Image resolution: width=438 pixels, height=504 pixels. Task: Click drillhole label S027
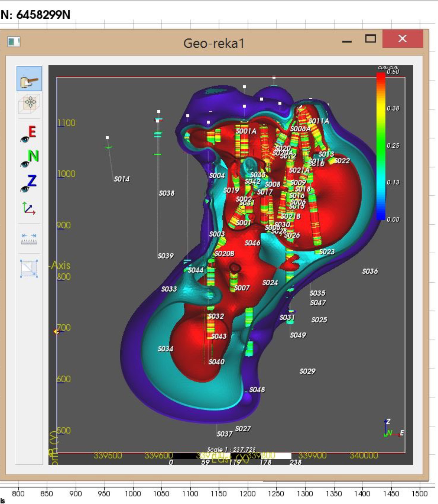(243, 429)
